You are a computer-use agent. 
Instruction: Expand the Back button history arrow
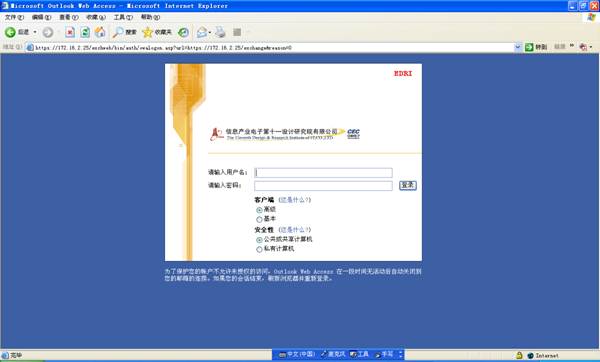tap(35, 32)
